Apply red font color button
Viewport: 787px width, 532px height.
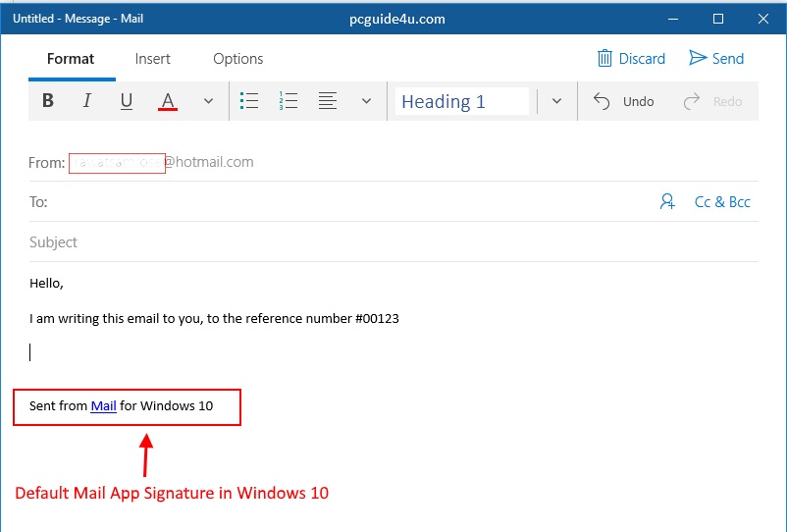tap(168, 101)
